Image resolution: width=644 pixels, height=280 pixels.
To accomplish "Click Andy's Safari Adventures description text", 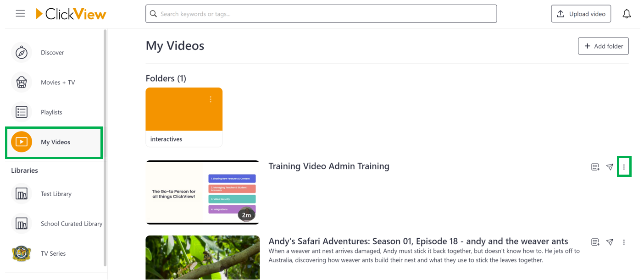I will [x=424, y=256].
